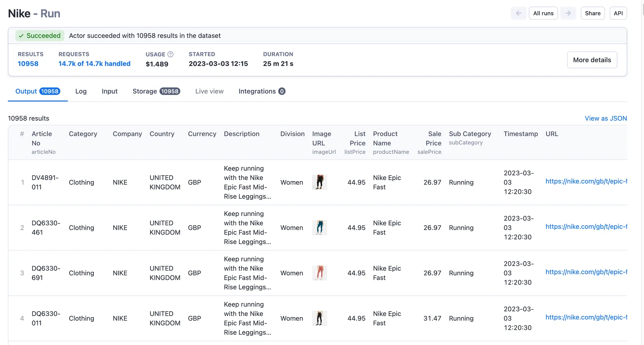Viewport: 644px width, 345px height.
Task: Click the Company column header
Action: point(127,134)
